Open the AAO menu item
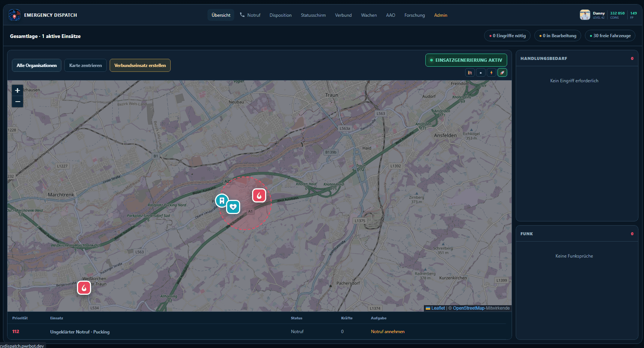The height and width of the screenshot is (348, 644). pos(390,15)
